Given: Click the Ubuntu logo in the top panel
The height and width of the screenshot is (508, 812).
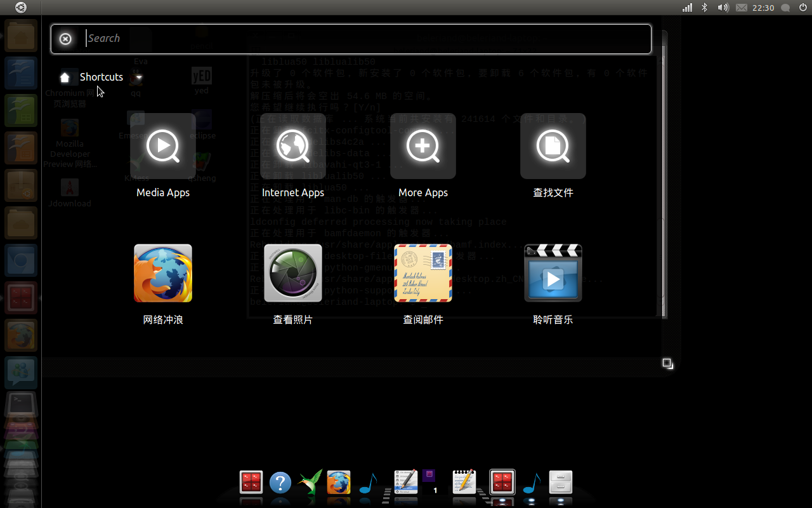Looking at the screenshot, I should pos(21,8).
